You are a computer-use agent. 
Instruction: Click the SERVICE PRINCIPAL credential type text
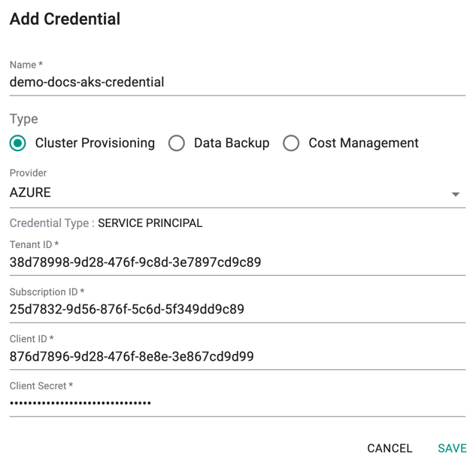(150, 223)
